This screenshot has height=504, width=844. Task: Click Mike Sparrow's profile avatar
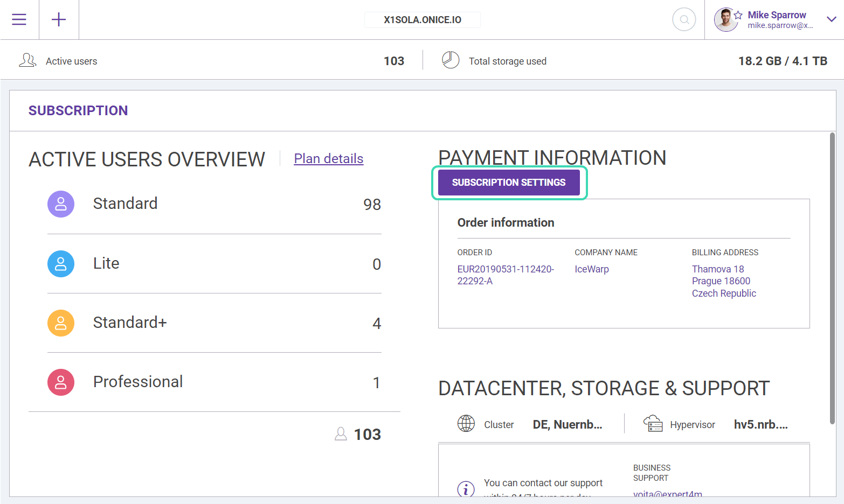tap(725, 20)
